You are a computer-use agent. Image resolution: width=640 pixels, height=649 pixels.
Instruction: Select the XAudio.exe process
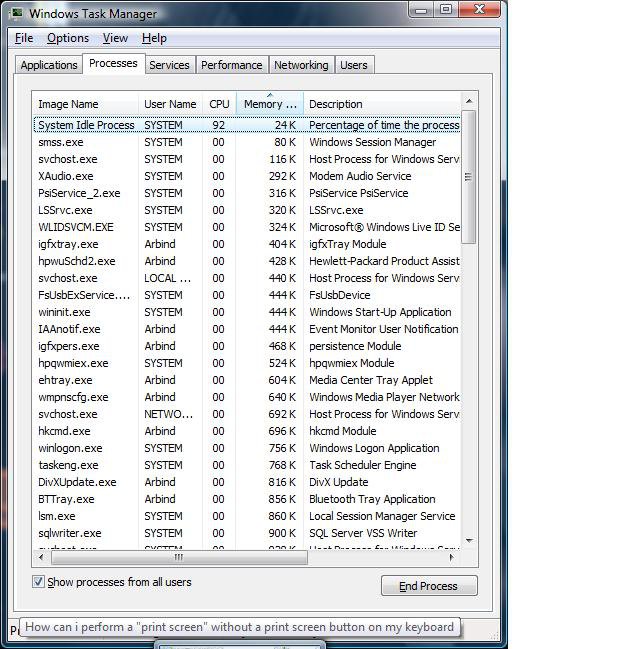tap(247, 176)
